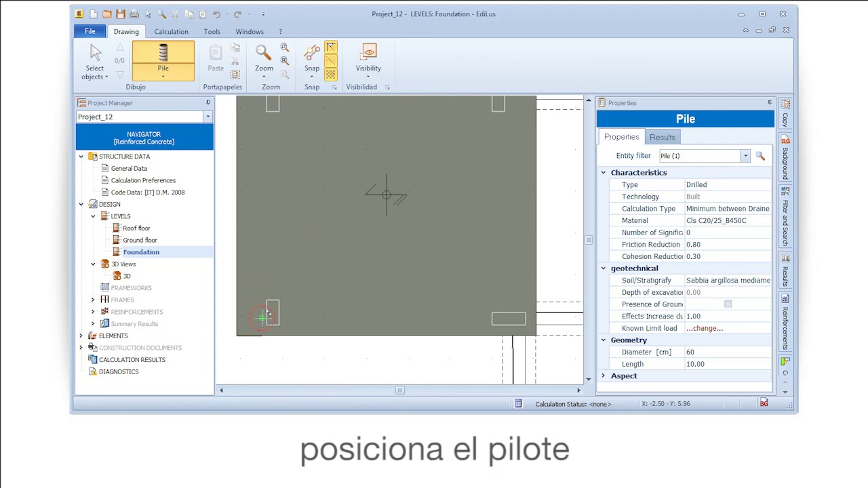Open the Reinforcements side panel tab
Screen dimensions: 868x488
[x=785, y=322]
